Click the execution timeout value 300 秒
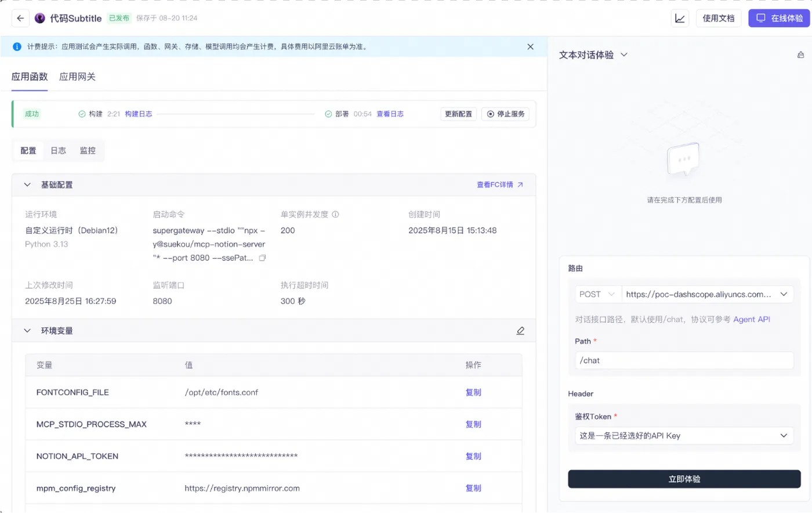The image size is (812, 513). pos(293,301)
